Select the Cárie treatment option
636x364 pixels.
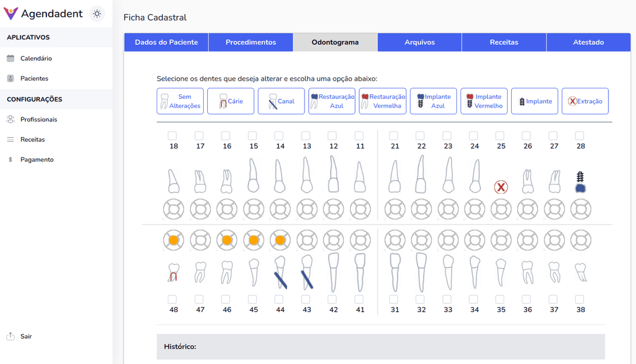pos(230,101)
